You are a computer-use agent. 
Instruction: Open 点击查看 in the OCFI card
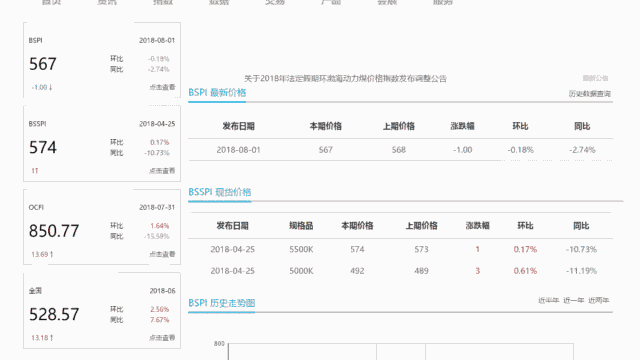click(162, 254)
